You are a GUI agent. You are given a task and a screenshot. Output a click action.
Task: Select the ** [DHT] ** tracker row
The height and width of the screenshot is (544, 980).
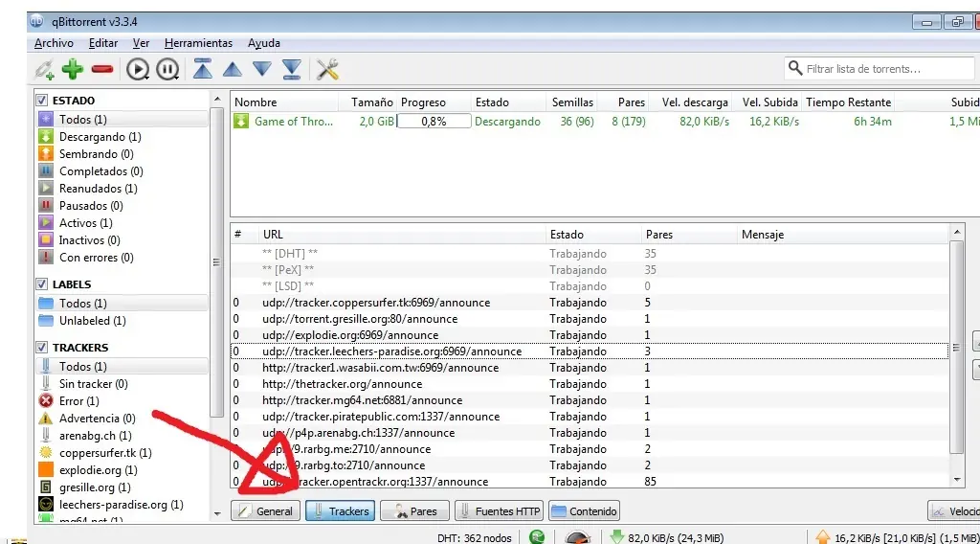coord(590,253)
